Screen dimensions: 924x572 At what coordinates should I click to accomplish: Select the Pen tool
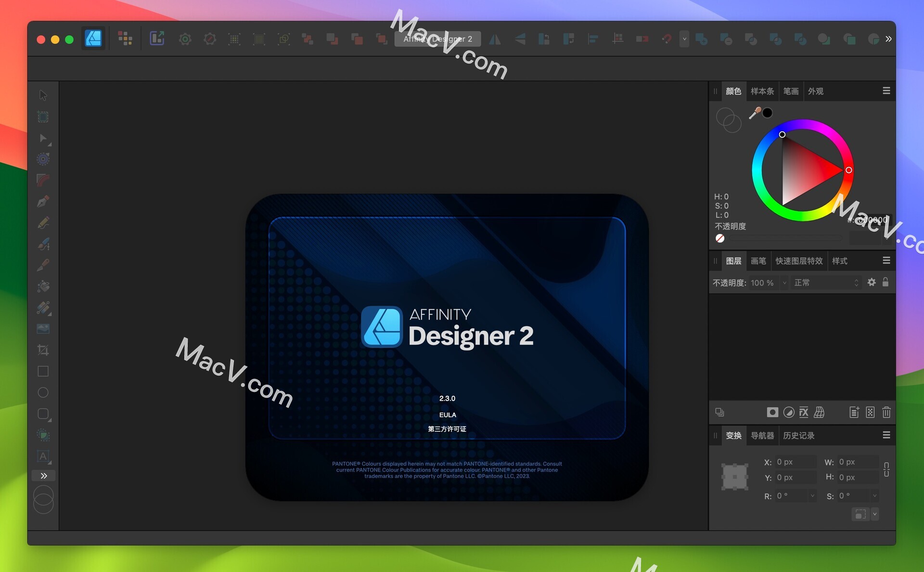43,201
